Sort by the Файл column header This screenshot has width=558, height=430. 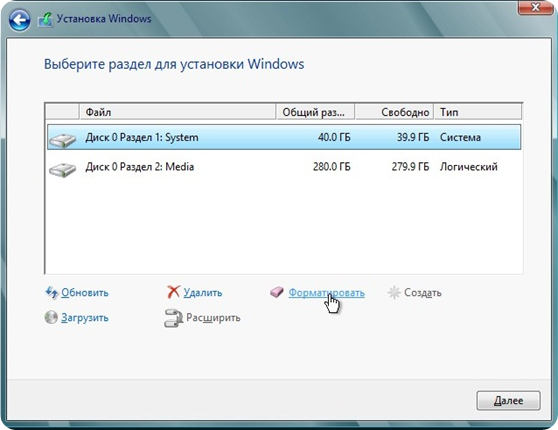[177, 112]
